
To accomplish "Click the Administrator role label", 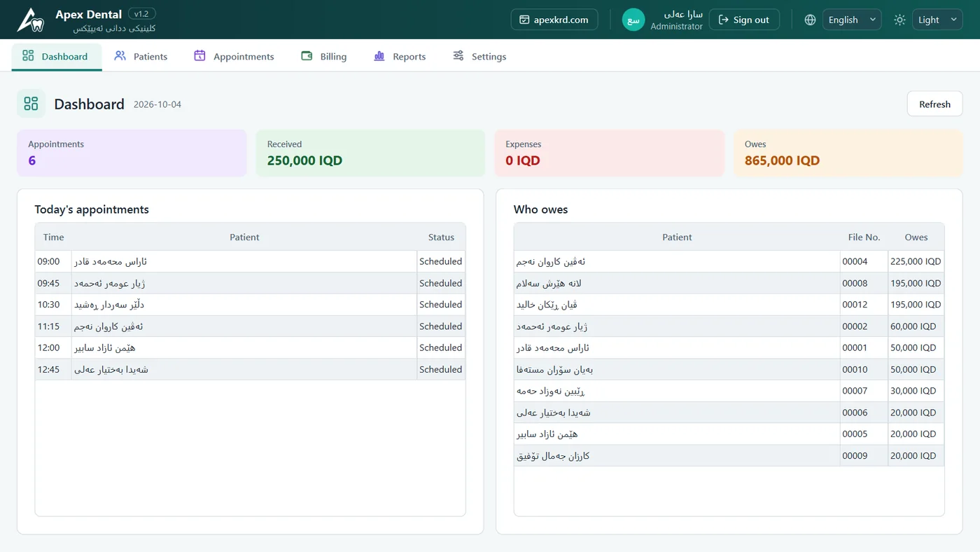I will click(x=676, y=27).
